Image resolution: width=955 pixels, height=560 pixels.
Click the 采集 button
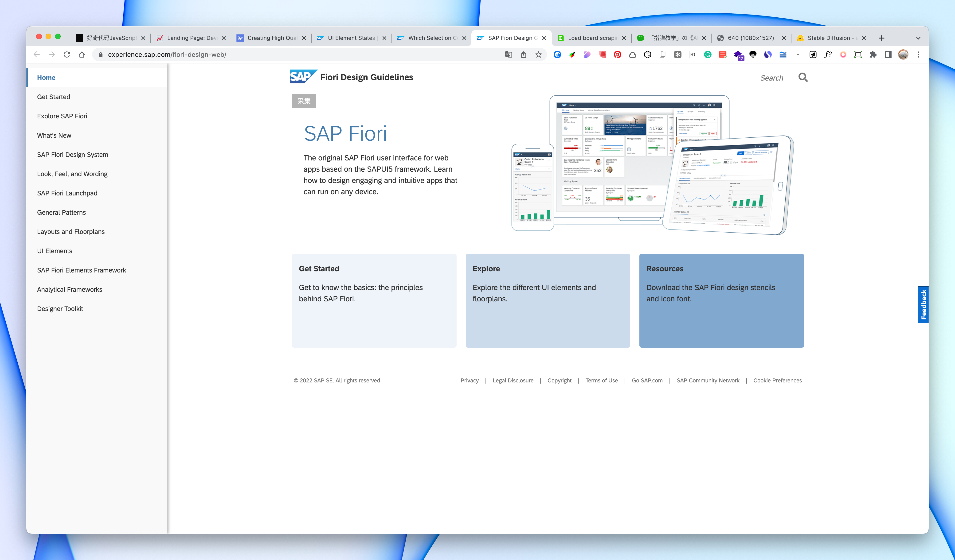point(304,101)
